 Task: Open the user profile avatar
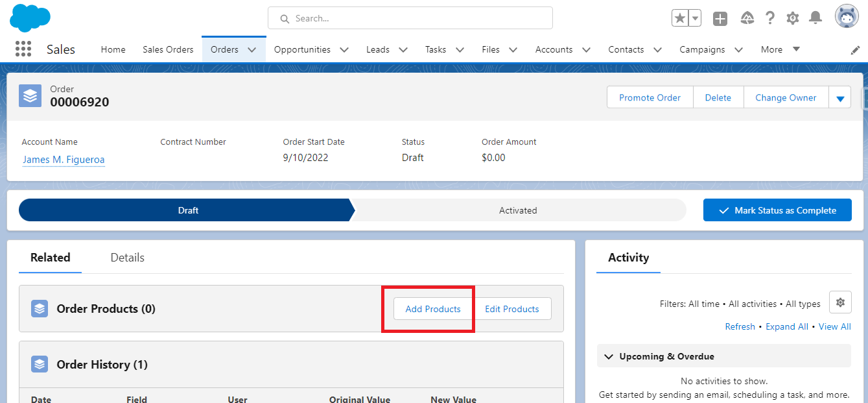[847, 18]
